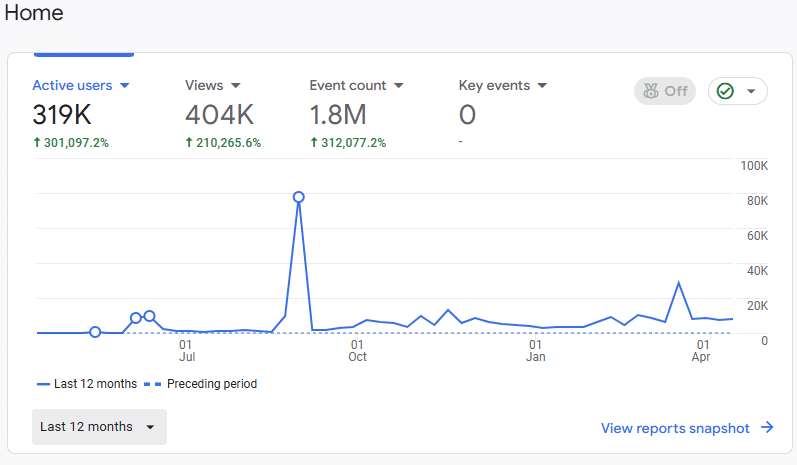This screenshot has width=797, height=465.
Task: Click the green up arrow under Views
Action: 189,143
